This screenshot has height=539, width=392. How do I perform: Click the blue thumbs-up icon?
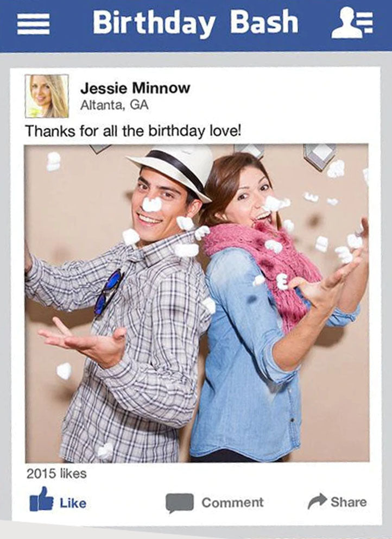click(x=41, y=499)
